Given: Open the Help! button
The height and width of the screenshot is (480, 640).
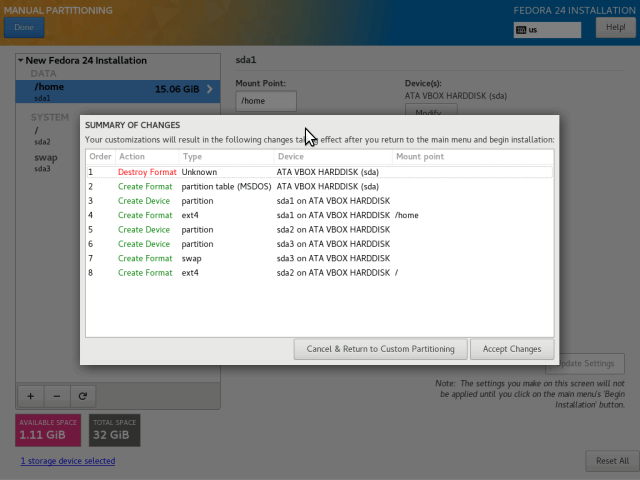Looking at the screenshot, I should click(x=616, y=27).
